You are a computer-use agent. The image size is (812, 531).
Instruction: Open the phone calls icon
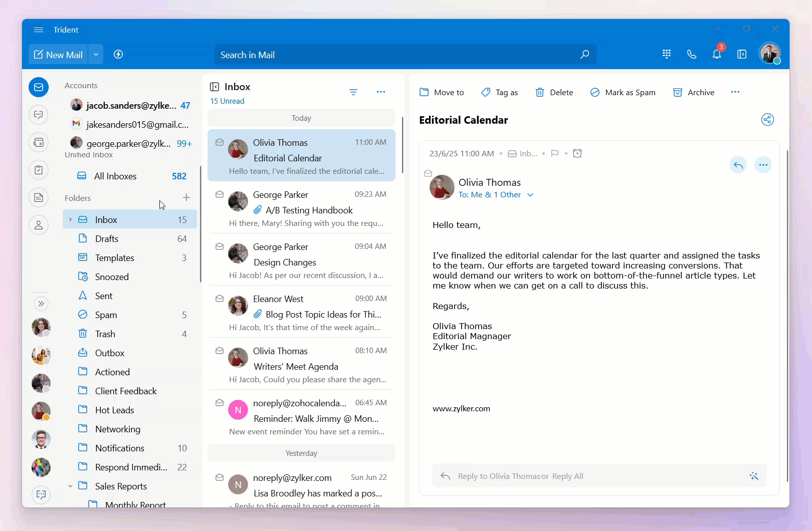pyautogui.click(x=692, y=54)
